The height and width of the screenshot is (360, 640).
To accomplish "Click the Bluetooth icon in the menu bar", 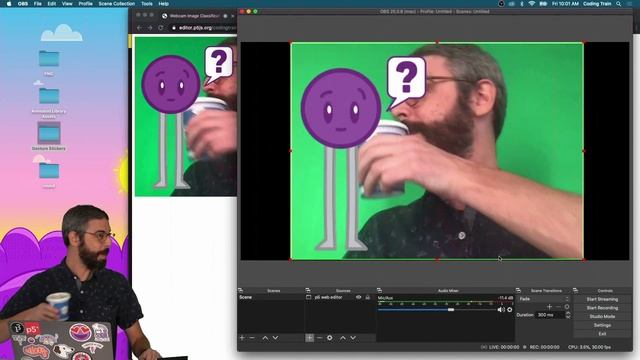I will coord(522,4).
